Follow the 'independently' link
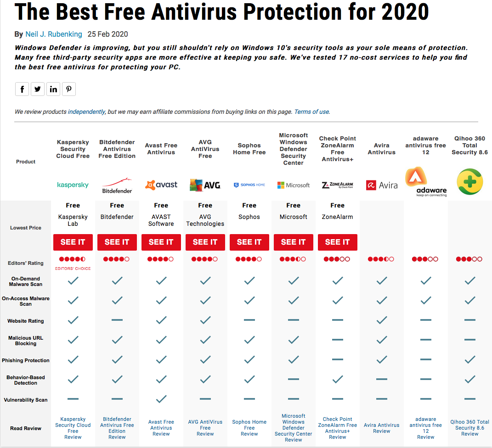 (x=86, y=112)
